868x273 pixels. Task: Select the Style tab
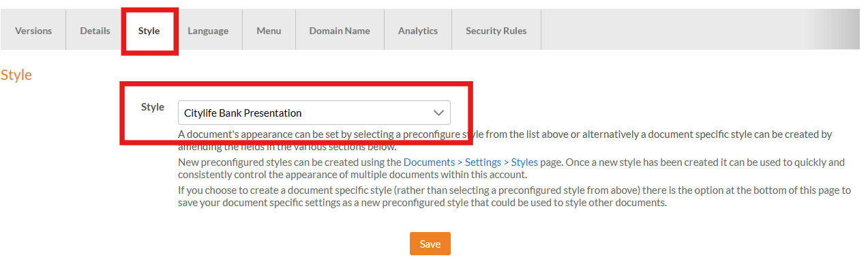(149, 31)
